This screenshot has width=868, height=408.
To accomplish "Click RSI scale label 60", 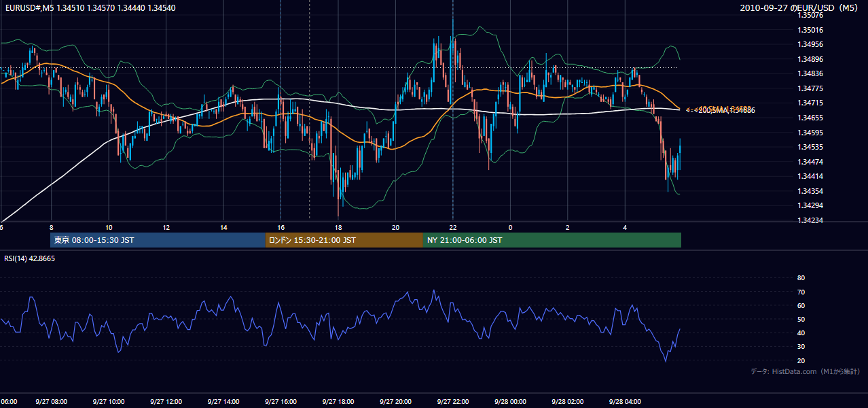I will pos(801,306).
